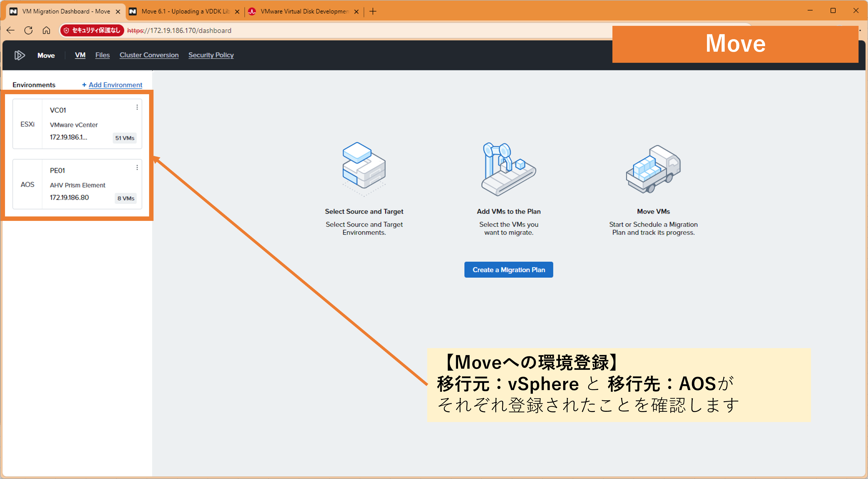
Task: Click the Move VMs step heading
Action: (x=653, y=211)
